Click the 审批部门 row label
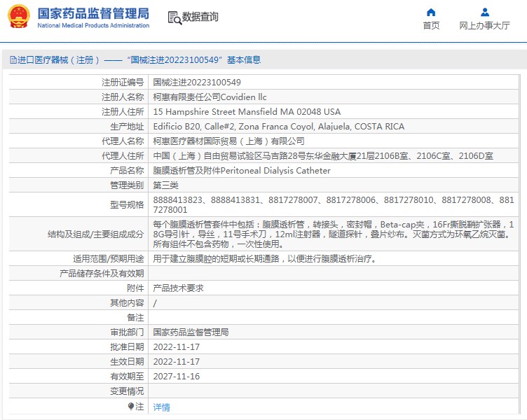 click(127, 332)
